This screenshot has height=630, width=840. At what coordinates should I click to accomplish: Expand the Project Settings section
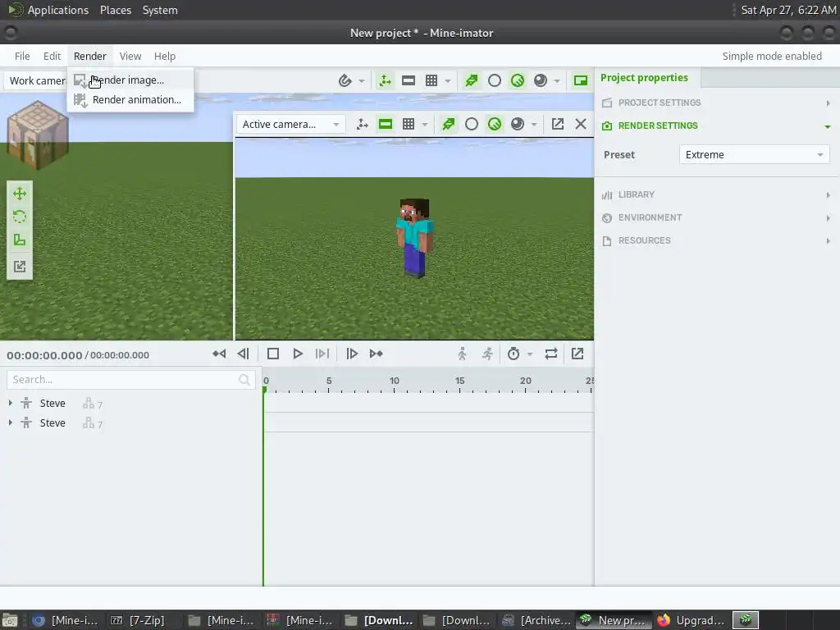717,103
